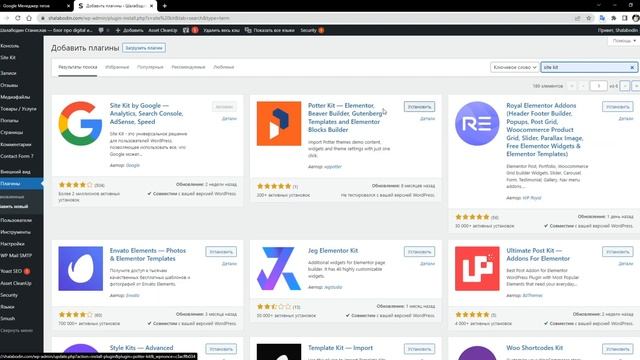Image resolution: width=640 pixels, height=360 pixels.
Task: Switch to the Избранные tab
Action: click(x=117, y=67)
